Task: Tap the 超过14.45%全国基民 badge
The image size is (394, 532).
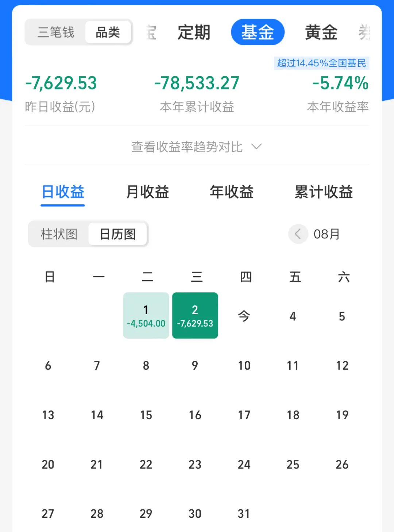Action: pyautogui.click(x=321, y=63)
